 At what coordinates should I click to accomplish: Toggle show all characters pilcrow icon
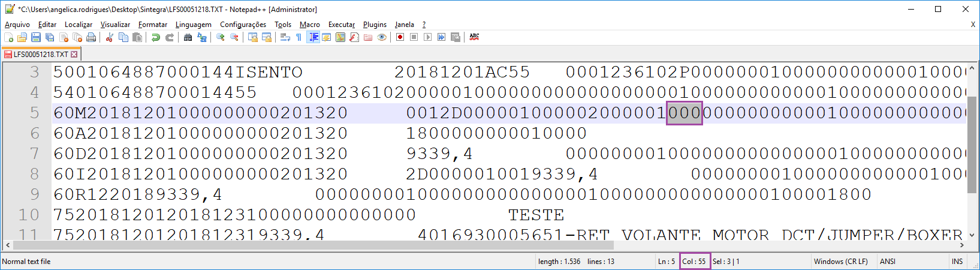(x=299, y=37)
